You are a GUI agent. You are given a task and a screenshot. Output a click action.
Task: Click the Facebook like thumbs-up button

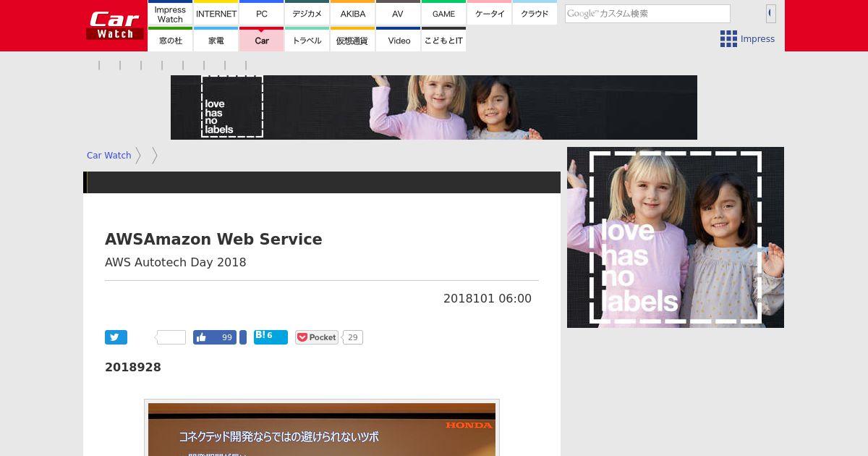(x=214, y=337)
